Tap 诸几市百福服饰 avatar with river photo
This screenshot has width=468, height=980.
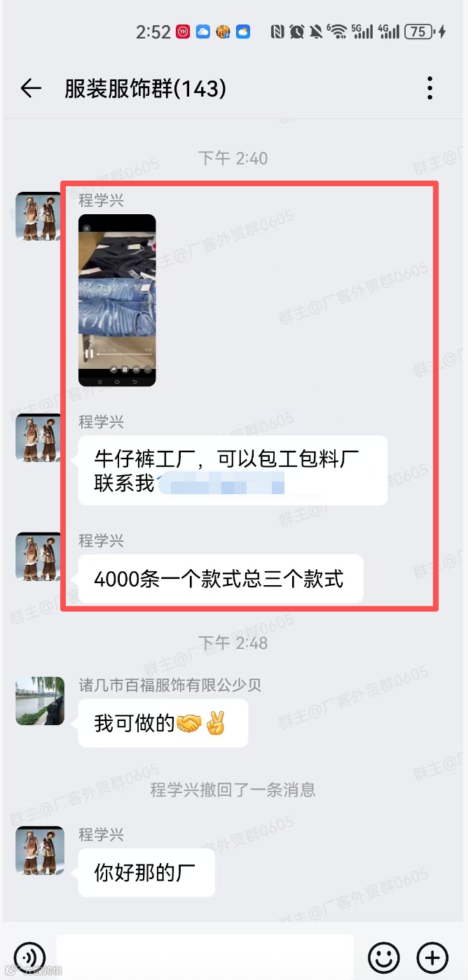(x=39, y=701)
